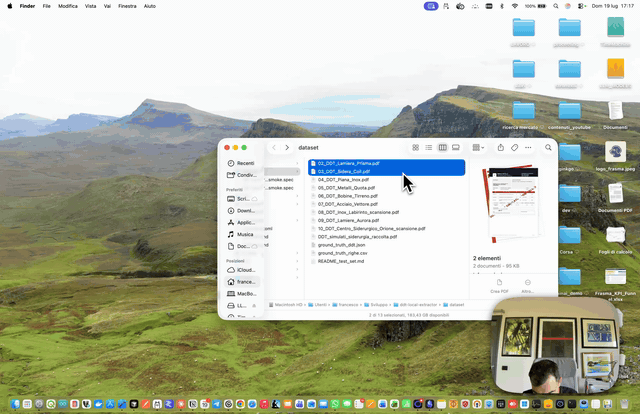
Task: Switch Finder to gallery view
Action: click(456, 147)
